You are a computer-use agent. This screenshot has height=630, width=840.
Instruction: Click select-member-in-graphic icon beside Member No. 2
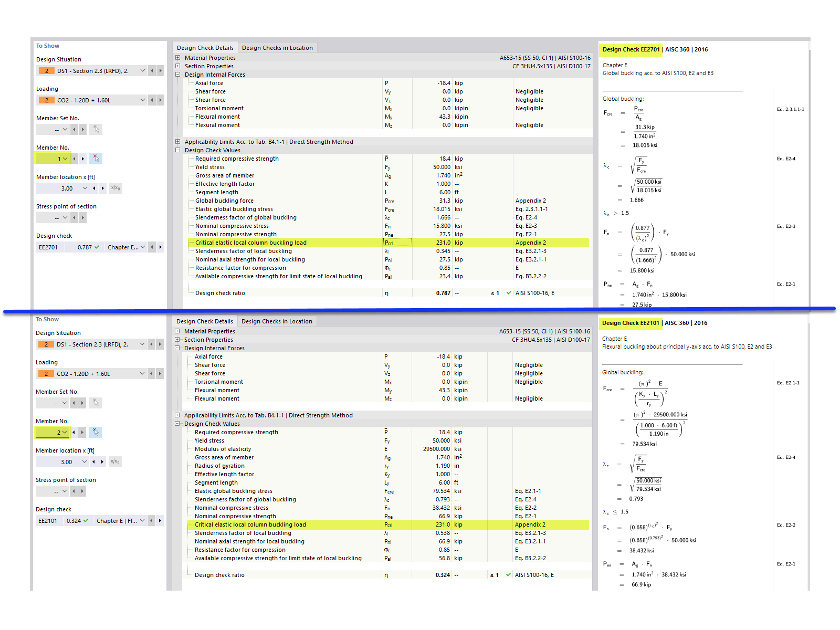[96, 432]
